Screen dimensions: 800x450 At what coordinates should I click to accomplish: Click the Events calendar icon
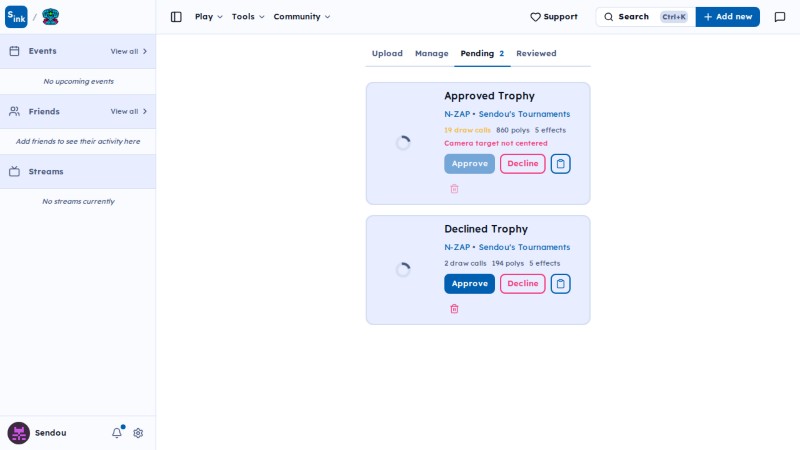(x=14, y=51)
